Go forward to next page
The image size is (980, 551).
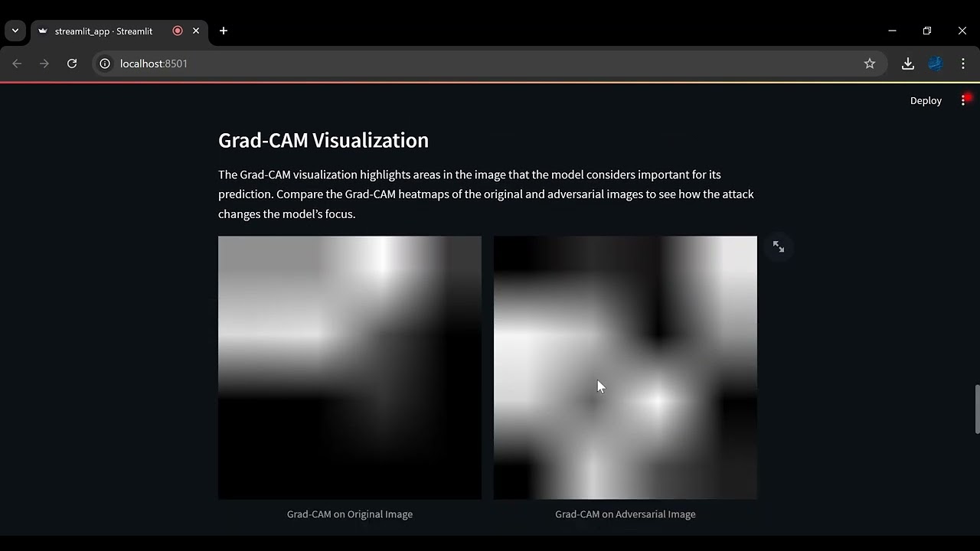point(44,64)
